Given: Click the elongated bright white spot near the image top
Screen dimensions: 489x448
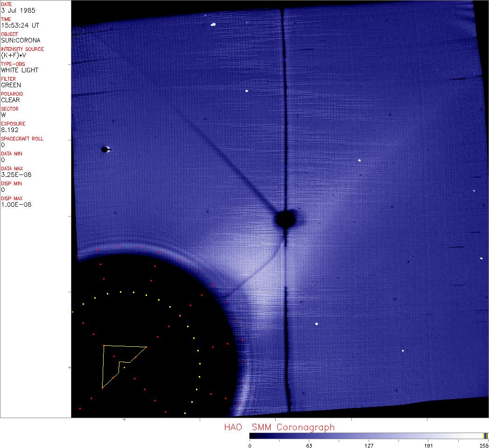Looking at the screenshot, I should tap(213, 24).
